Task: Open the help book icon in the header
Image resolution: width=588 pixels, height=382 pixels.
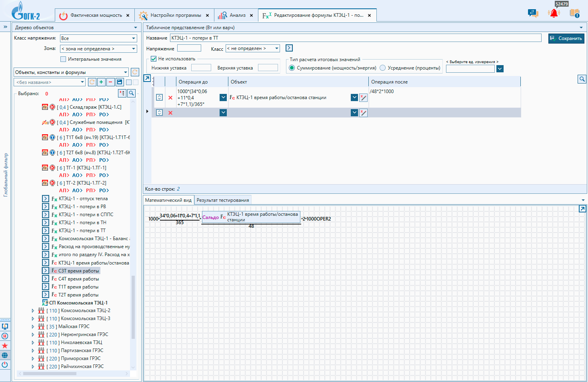Action: tap(575, 13)
